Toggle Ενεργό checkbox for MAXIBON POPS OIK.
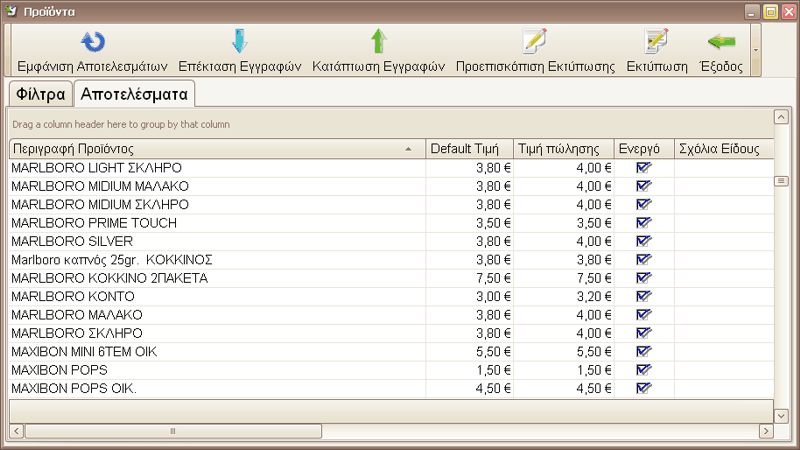 [644, 388]
